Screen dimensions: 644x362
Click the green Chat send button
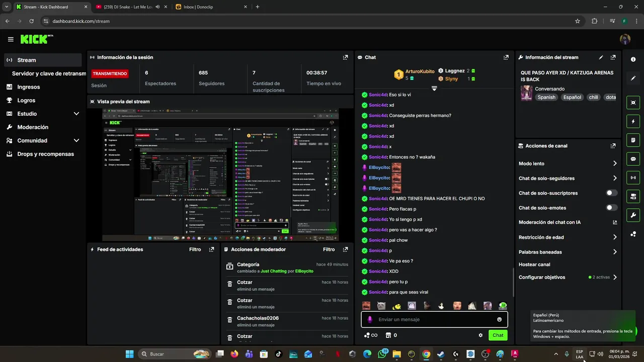(x=498, y=335)
